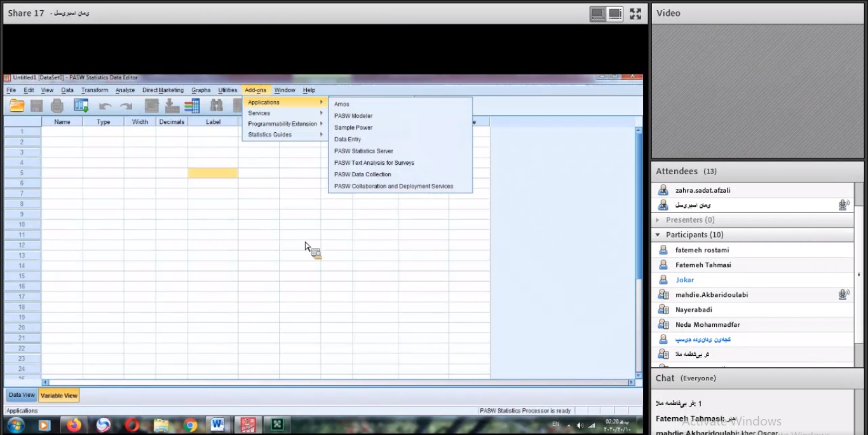The image size is (868, 435).
Task: Choose PASW Collaboration and Deployment Services
Action: (x=394, y=186)
